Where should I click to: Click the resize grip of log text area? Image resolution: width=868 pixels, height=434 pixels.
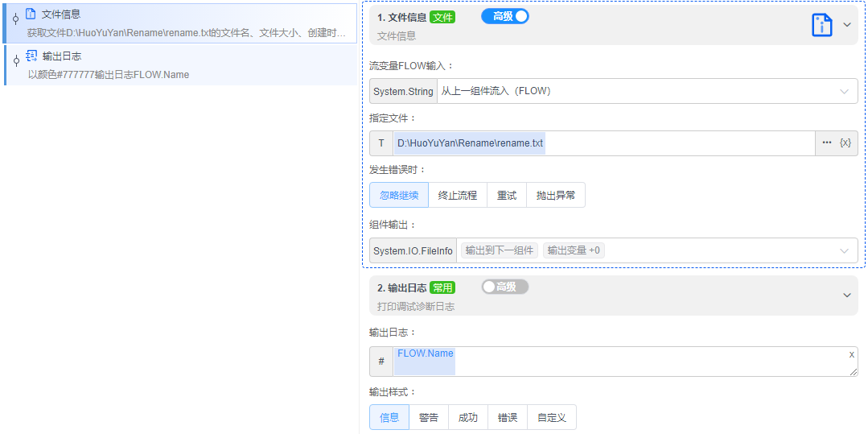coord(853,373)
